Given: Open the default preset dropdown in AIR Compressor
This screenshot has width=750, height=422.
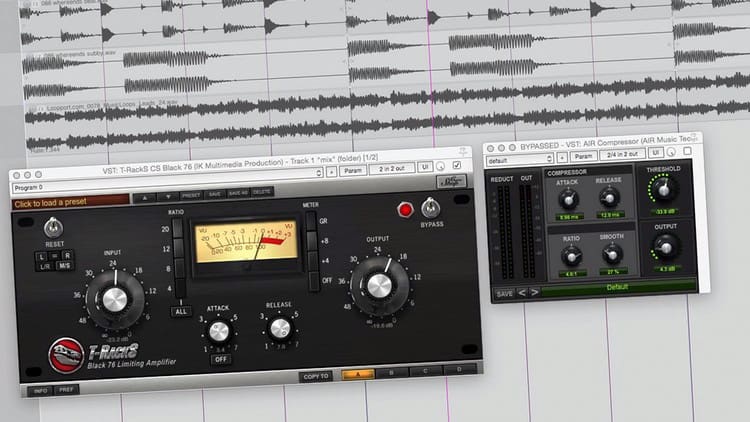Looking at the screenshot, I should coord(520,158).
